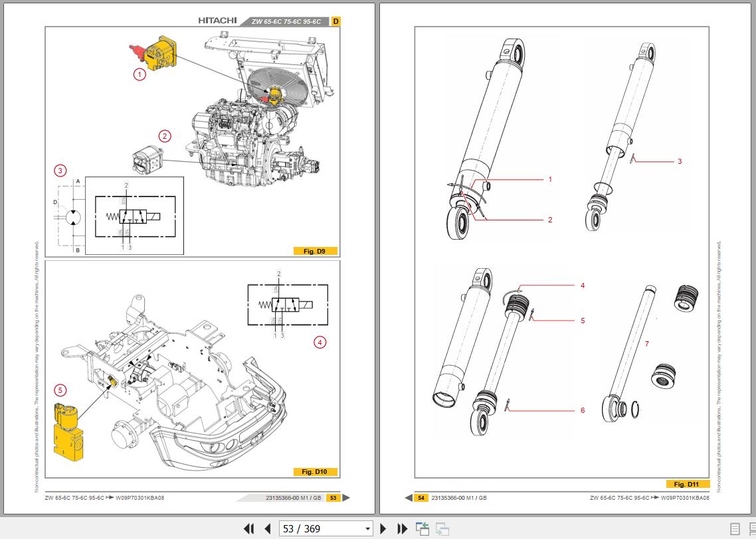The width and height of the screenshot is (756, 539).
Task: Click cylinder callout number 4 in Fig. D11
Action: click(x=583, y=285)
